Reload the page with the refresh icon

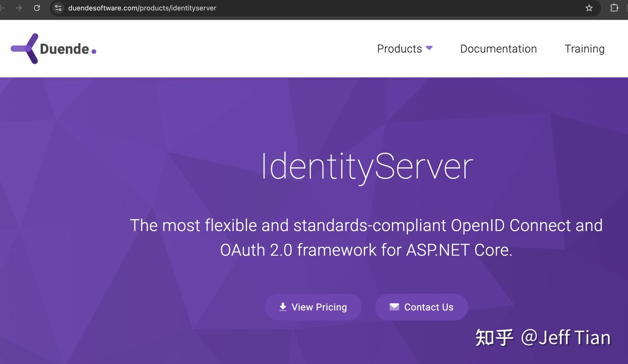point(37,8)
